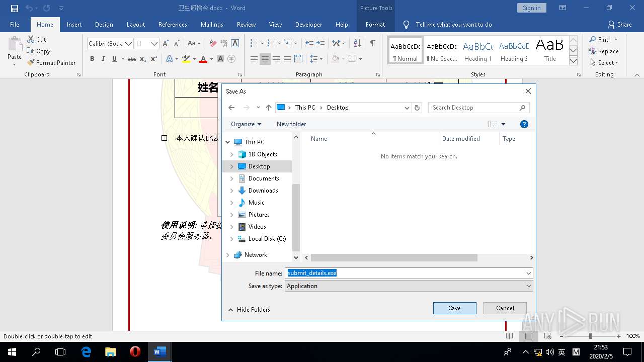Align text left
Screen dimensions: 644x362
(254, 59)
